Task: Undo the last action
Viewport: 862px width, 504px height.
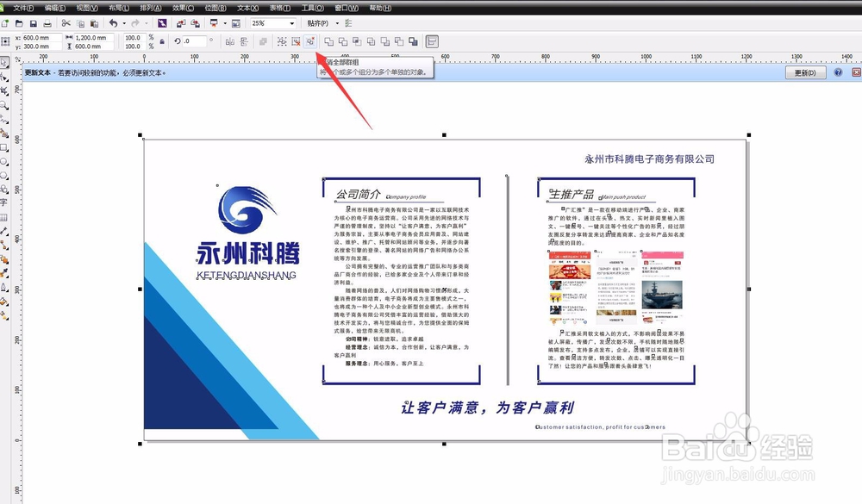Action: [x=113, y=23]
